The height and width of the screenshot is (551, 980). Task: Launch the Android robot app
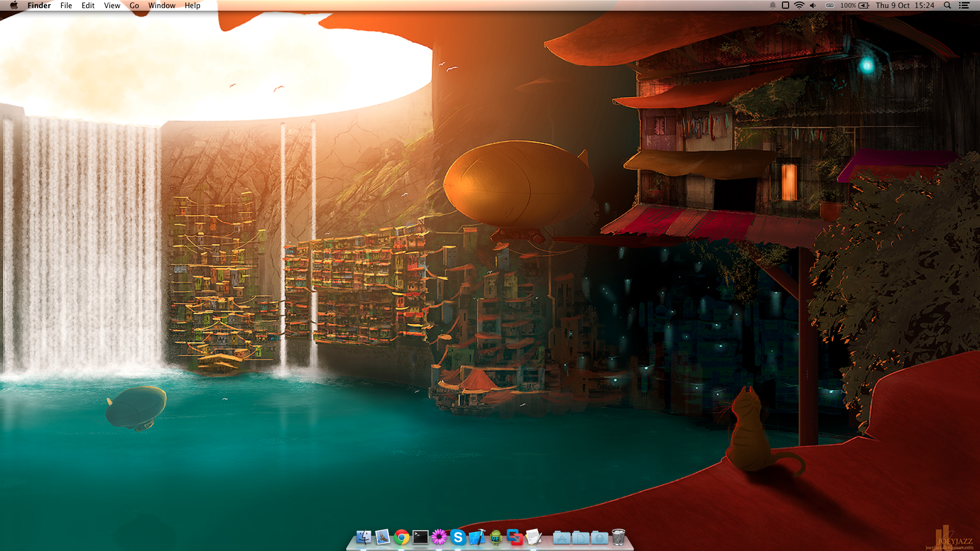pos(496,537)
